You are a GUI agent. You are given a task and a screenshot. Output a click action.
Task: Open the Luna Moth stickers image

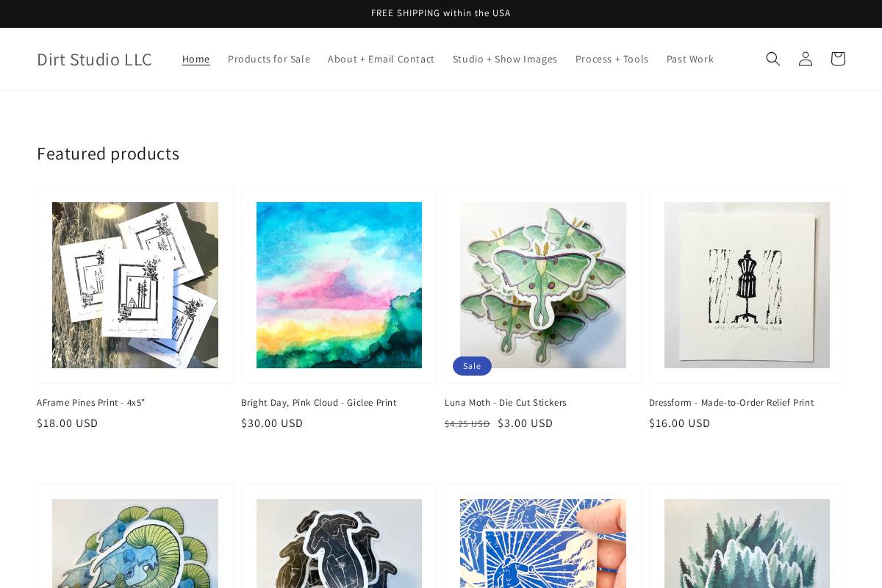(x=543, y=285)
